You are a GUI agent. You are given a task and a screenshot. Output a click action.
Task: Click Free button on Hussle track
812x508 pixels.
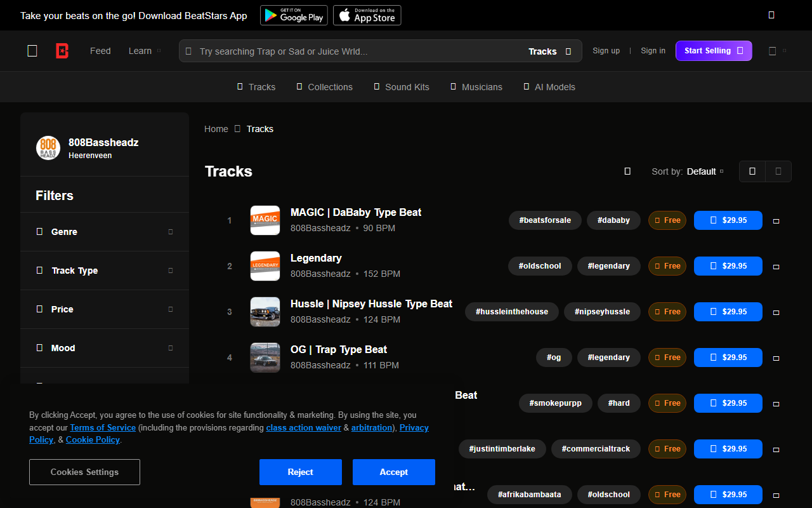(x=667, y=312)
